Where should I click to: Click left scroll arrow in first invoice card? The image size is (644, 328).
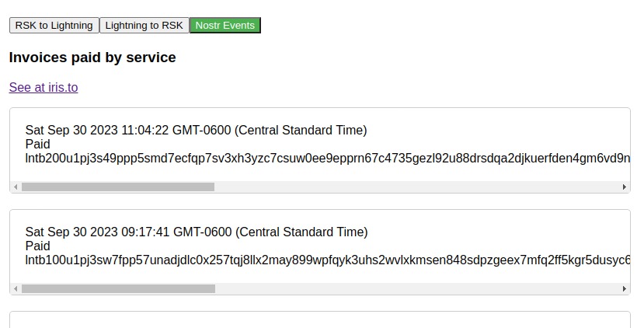[x=16, y=187]
